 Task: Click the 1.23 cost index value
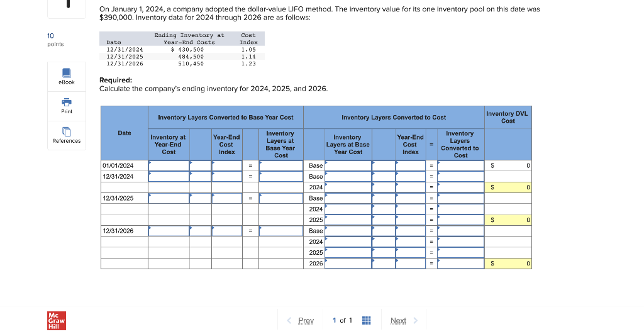click(248, 64)
